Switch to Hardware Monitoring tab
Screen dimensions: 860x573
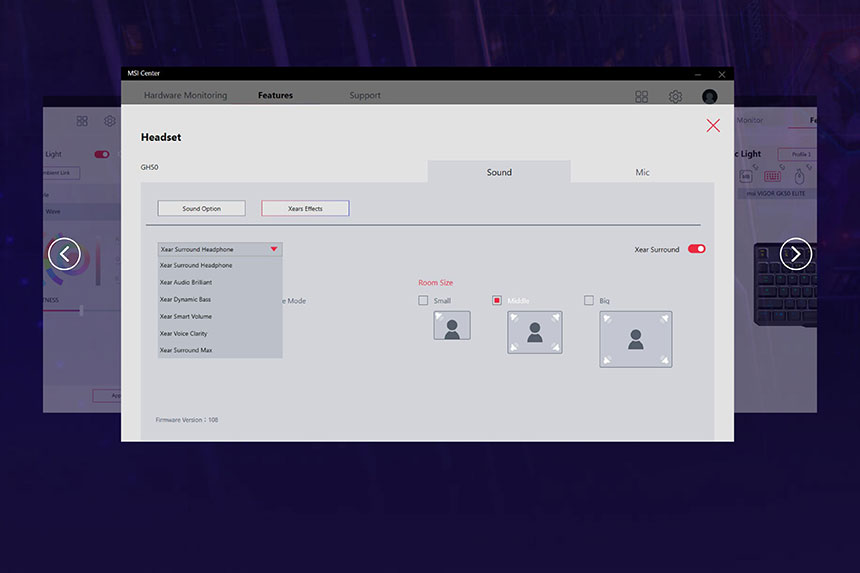185,95
